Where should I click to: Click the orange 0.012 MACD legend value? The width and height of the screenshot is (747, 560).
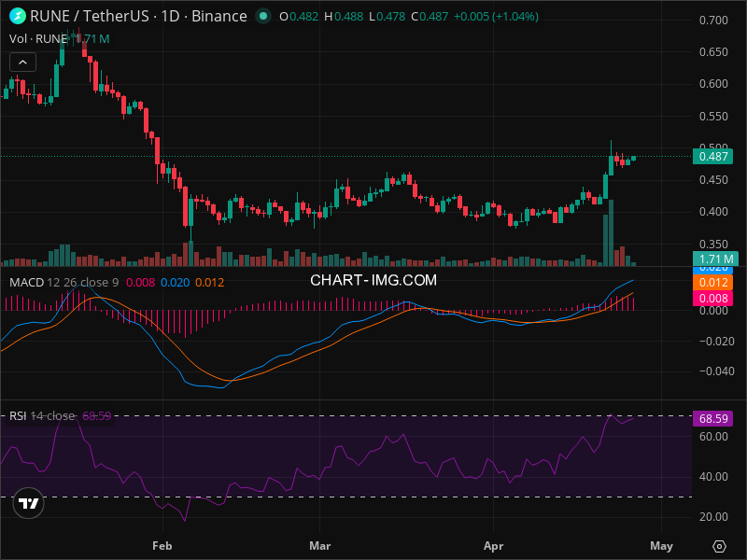209,283
